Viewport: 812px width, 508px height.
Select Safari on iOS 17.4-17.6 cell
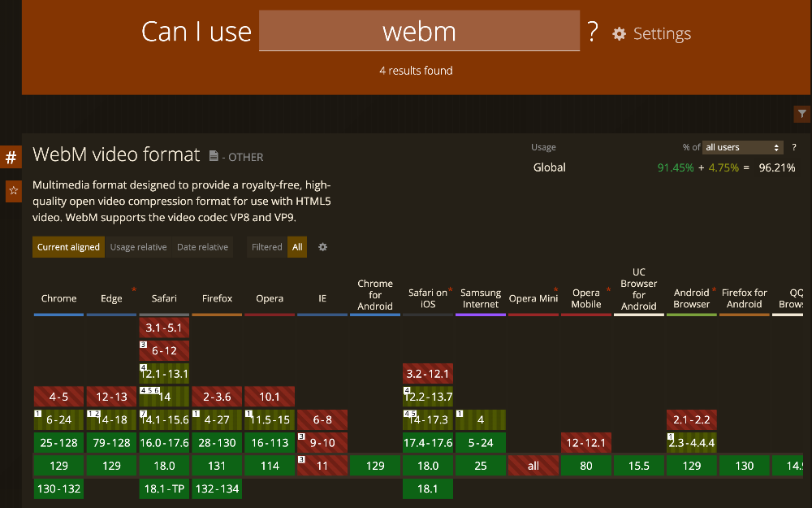[428, 443]
